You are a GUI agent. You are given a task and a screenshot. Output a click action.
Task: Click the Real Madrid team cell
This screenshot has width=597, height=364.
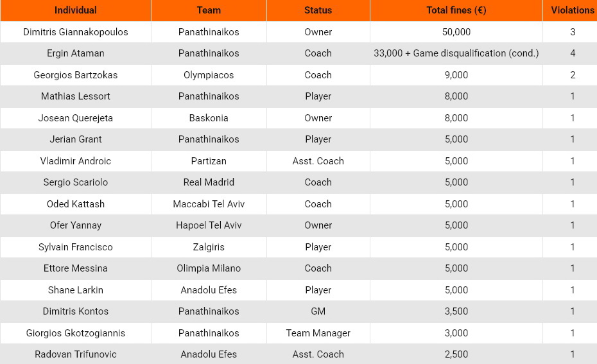pyautogui.click(x=209, y=182)
